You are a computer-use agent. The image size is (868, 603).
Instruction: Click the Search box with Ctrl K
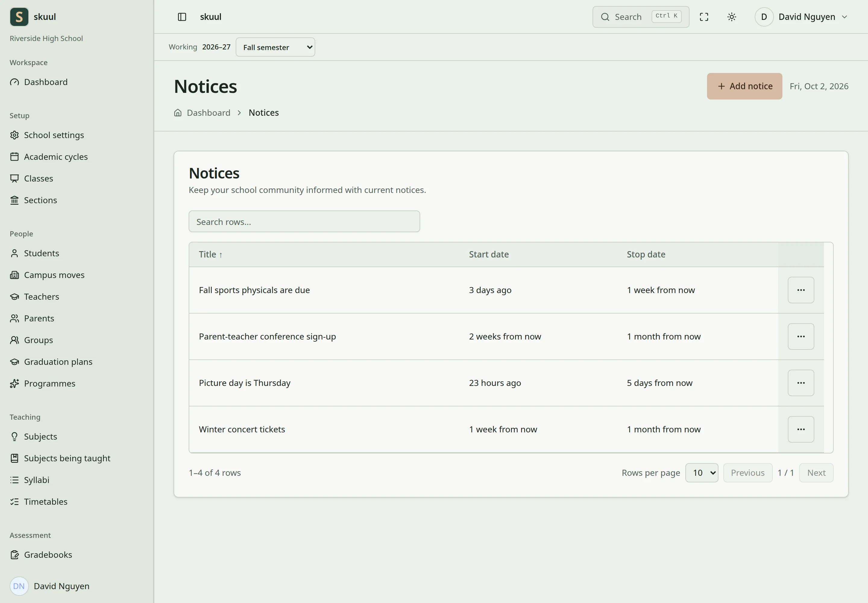point(641,17)
